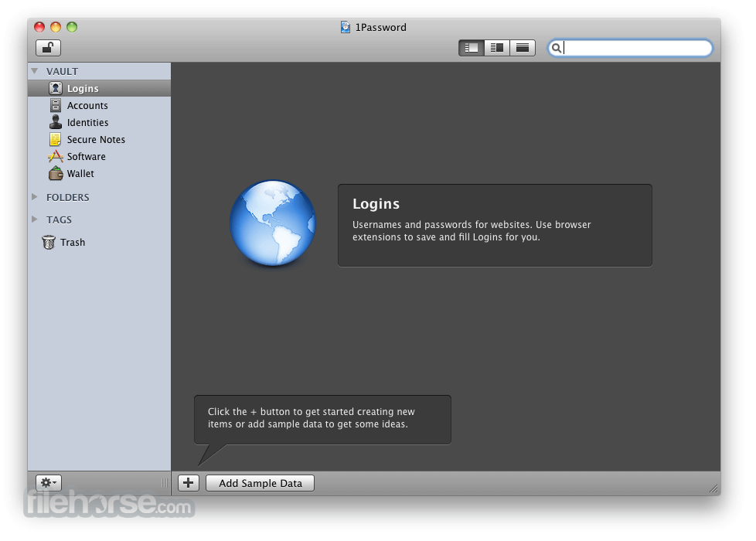Click the Secure Notes notepad icon

click(56, 139)
